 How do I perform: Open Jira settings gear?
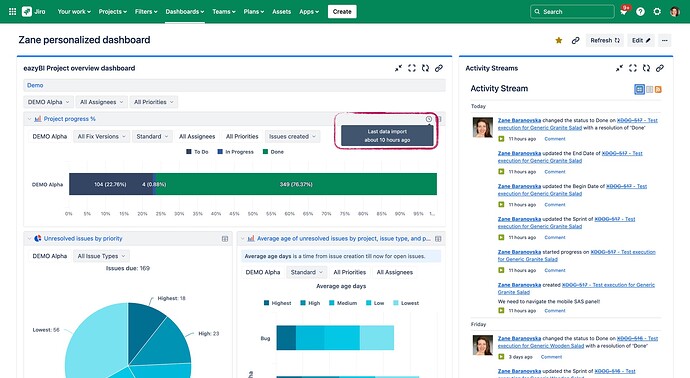(x=657, y=11)
